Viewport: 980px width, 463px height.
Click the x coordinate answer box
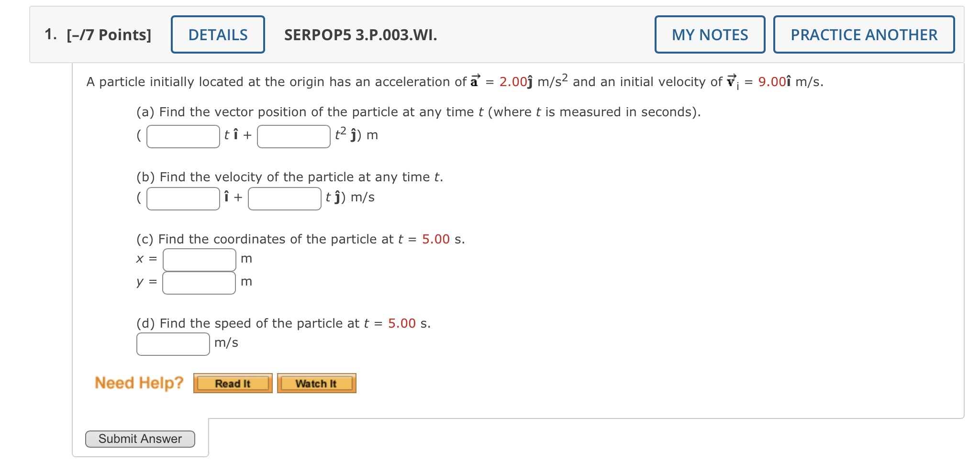199,258
